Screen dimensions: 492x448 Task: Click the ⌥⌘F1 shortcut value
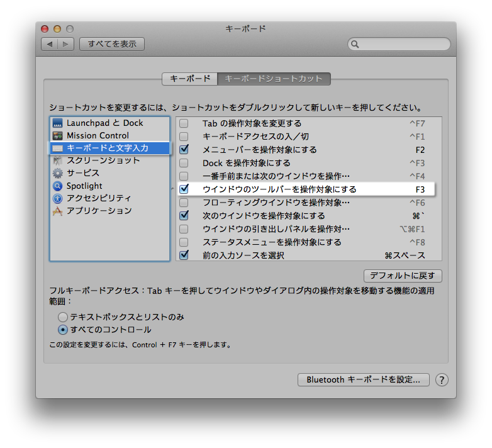[412, 229]
